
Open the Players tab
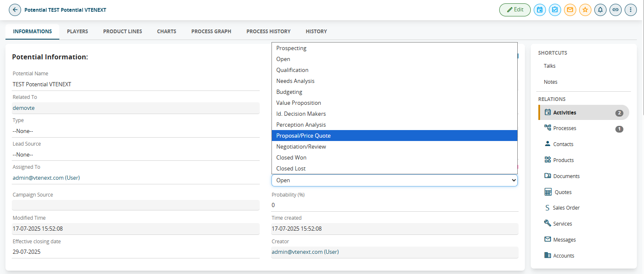coord(77,32)
